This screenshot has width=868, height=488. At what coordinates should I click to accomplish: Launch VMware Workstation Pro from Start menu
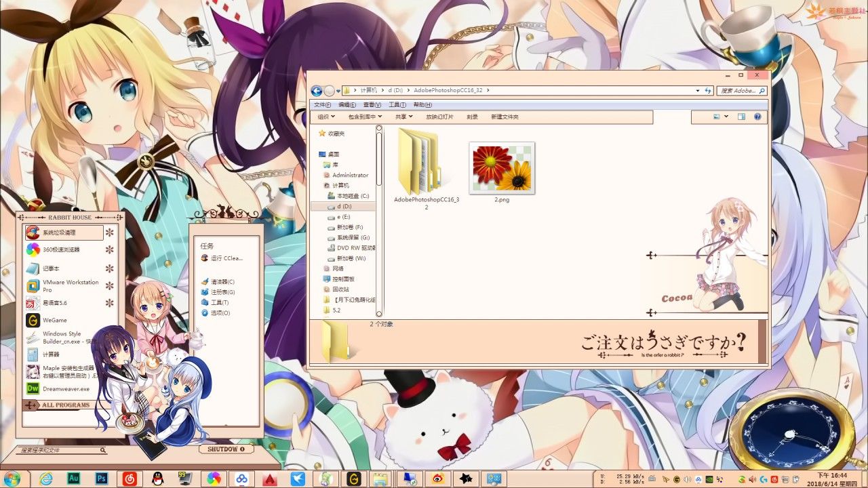tap(64, 286)
